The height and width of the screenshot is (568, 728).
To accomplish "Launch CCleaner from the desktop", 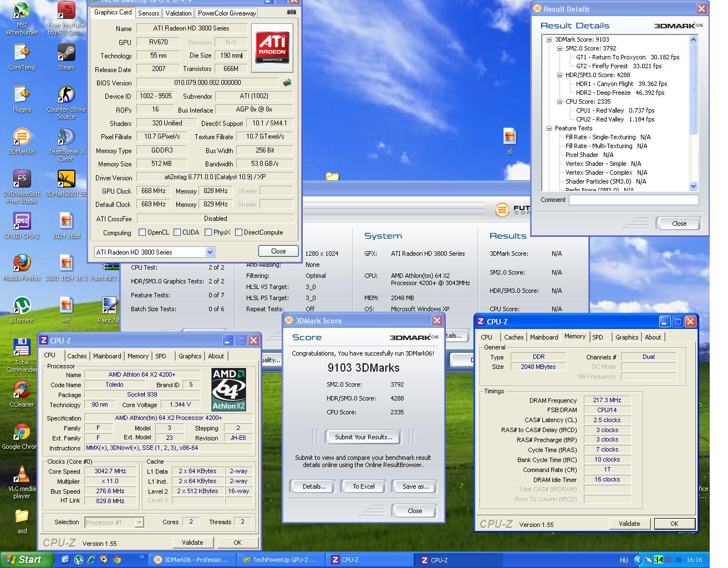I will pyautogui.click(x=22, y=394).
